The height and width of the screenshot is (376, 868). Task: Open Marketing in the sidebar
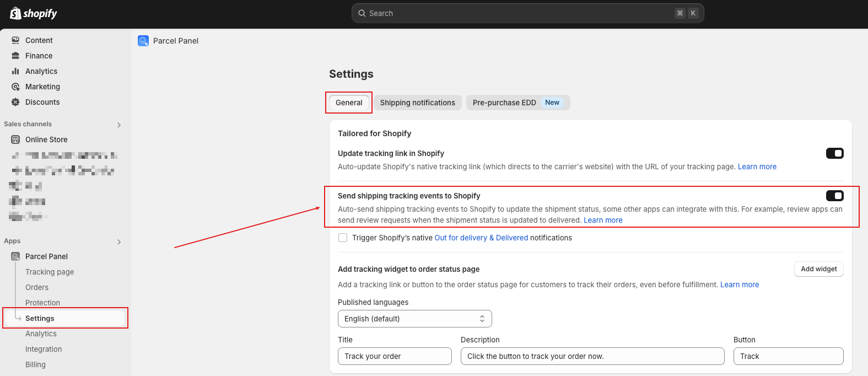[42, 87]
